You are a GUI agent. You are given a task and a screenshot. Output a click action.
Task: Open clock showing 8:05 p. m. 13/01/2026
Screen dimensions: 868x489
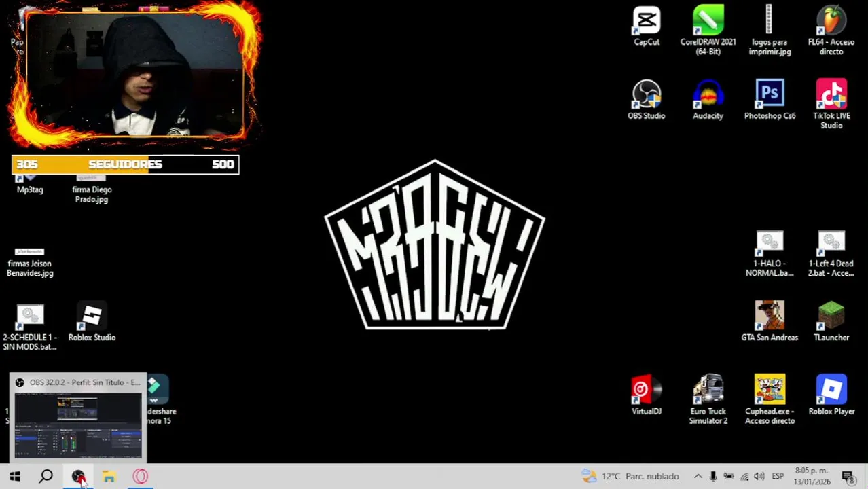tap(812, 476)
